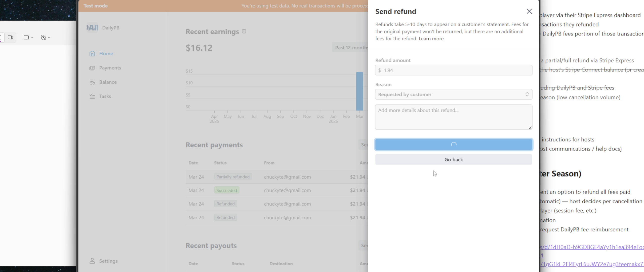Open the Partially refunded payment row status
644x272 pixels.
pyautogui.click(x=233, y=177)
